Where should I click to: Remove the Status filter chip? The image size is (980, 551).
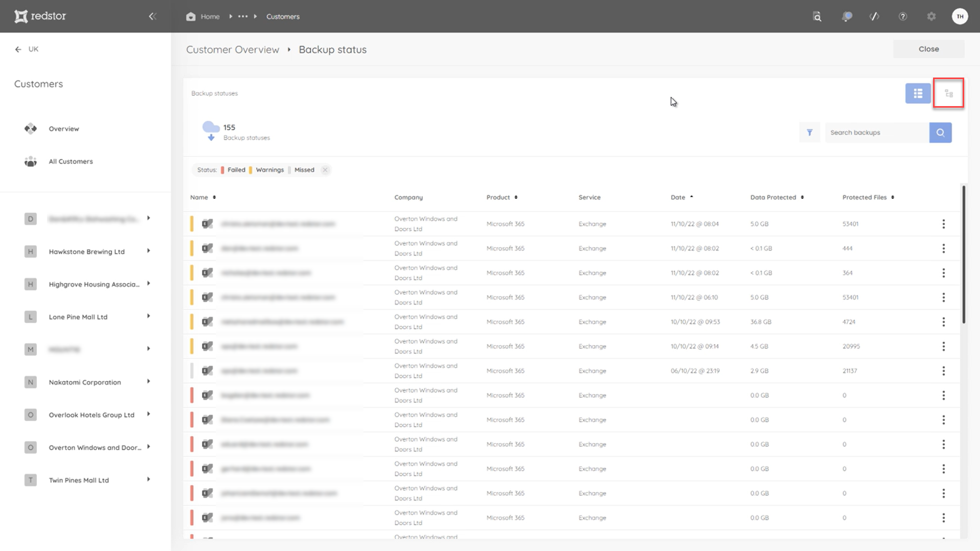coord(325,170)
